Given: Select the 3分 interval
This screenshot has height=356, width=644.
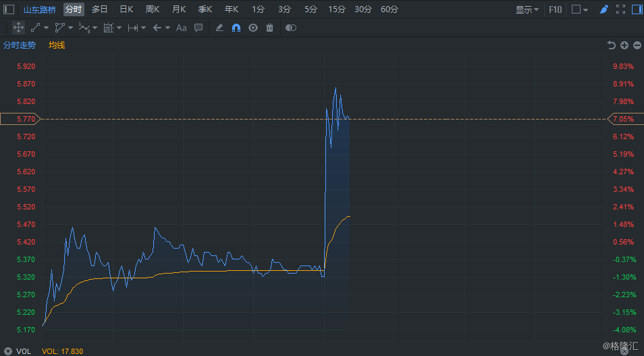Looking at the screenshot, I should 284,9.
